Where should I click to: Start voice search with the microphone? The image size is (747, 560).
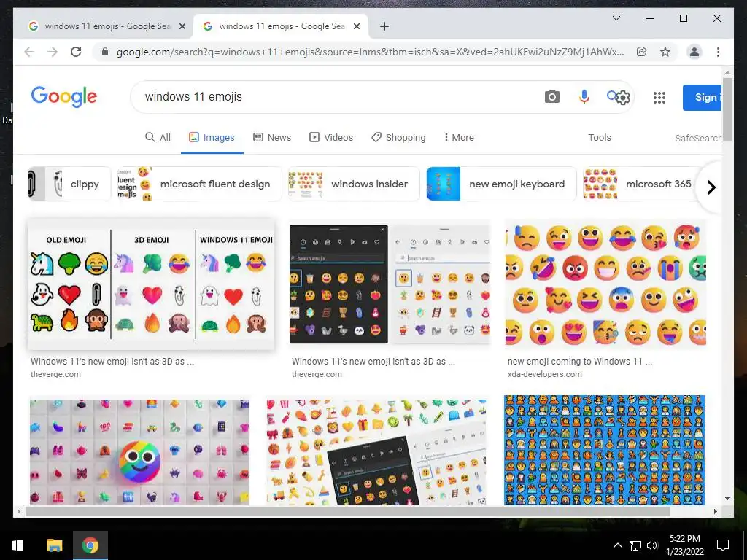point(584,97)
